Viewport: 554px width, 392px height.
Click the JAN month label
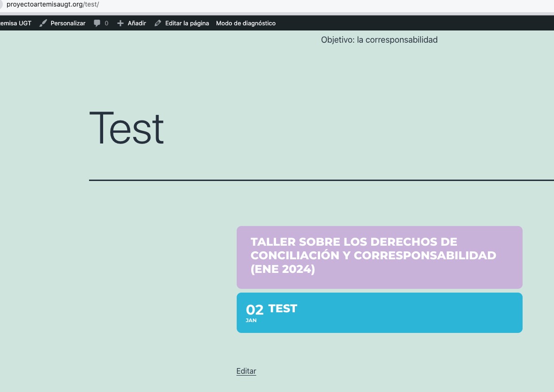[251, 320]
